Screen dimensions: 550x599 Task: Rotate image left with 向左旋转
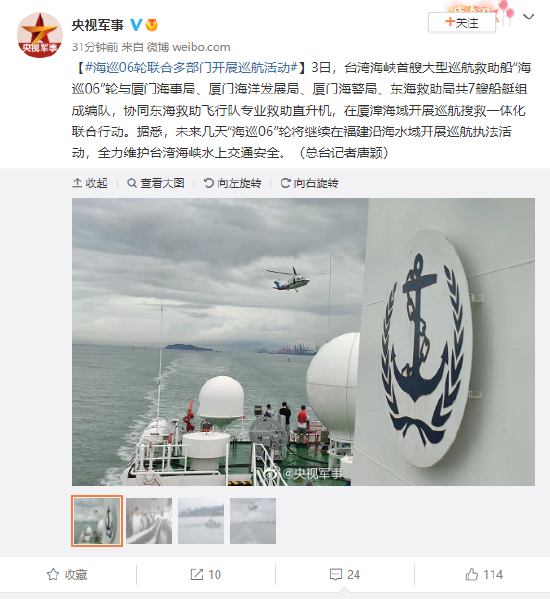point(233,183)
